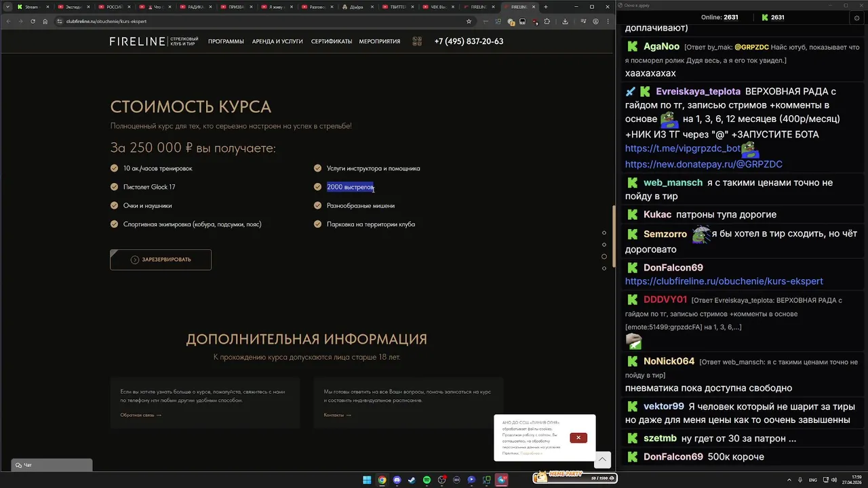868x488 pixels.
Task: Open the browser home page icon
Action: (x=45, y=21)
